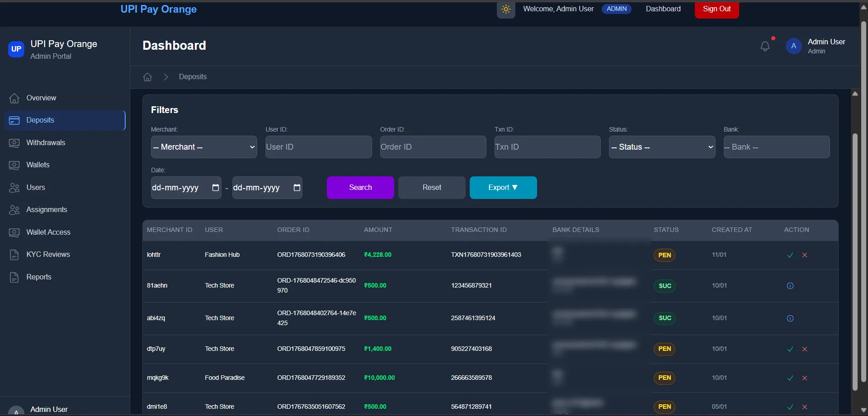Viewport: 868px width, 416px height.
Task: Click SUC status of abi4zq row
Action: tap(665, 318)
